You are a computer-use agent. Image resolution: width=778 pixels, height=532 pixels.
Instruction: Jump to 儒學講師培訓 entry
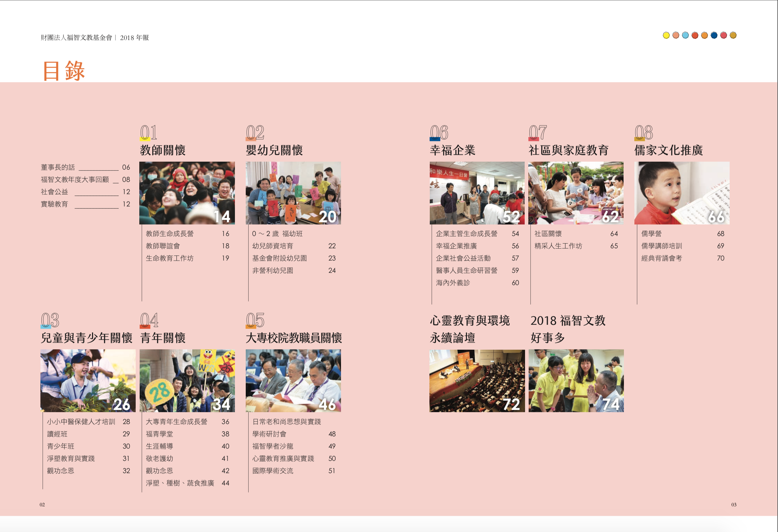point(661,246)
